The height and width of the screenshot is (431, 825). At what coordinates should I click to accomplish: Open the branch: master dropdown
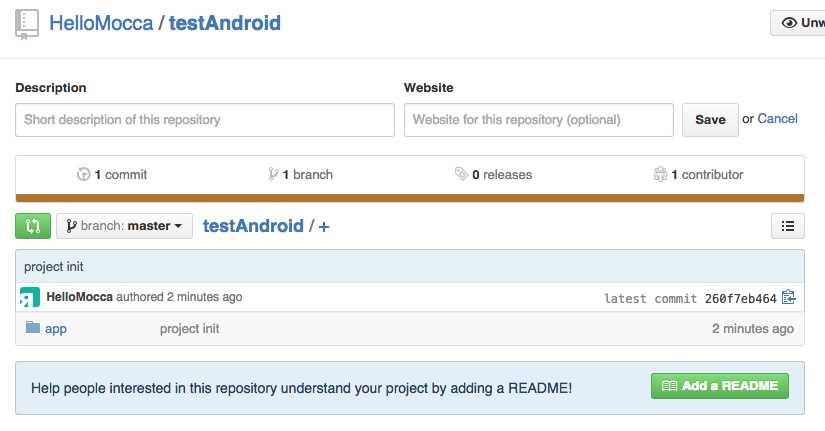pos(125,226)
